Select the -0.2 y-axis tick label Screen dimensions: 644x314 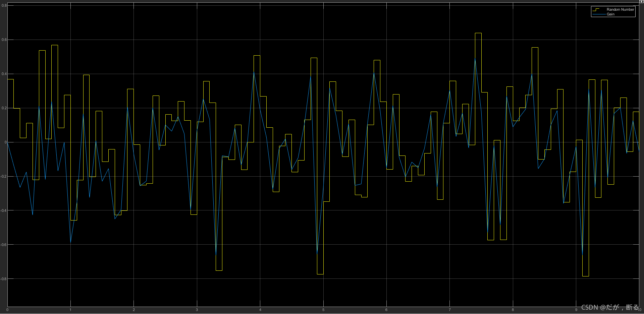tap(4, 176)
